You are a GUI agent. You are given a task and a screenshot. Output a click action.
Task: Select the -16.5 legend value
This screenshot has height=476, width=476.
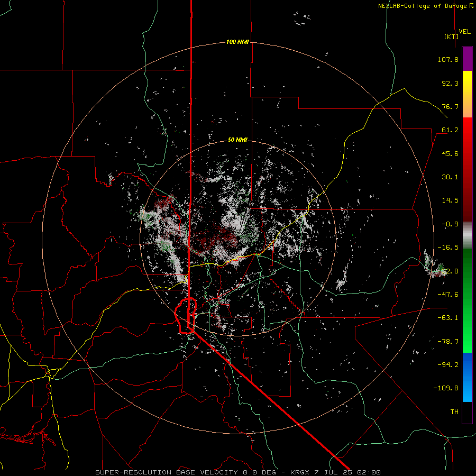pos(448,248)
